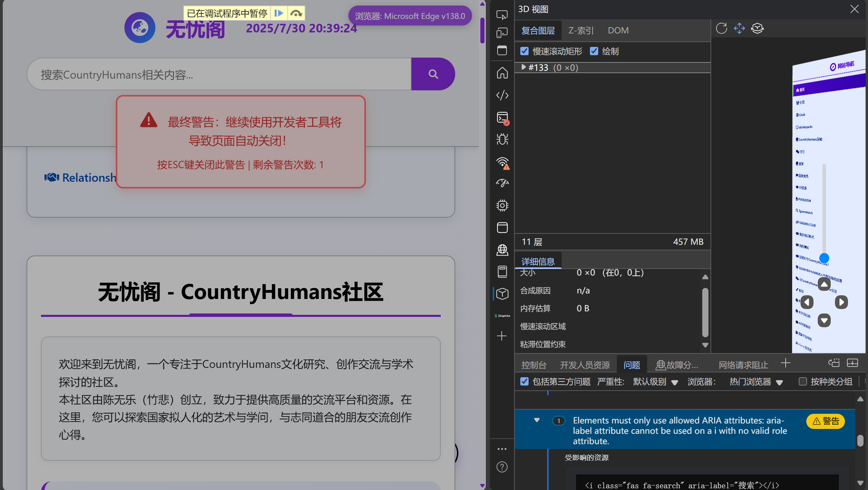This screenshot has width=868, height=490.
Task: Uncheck the 慢速滚动矩形 checkbox
Action: [x=524, y=51]
